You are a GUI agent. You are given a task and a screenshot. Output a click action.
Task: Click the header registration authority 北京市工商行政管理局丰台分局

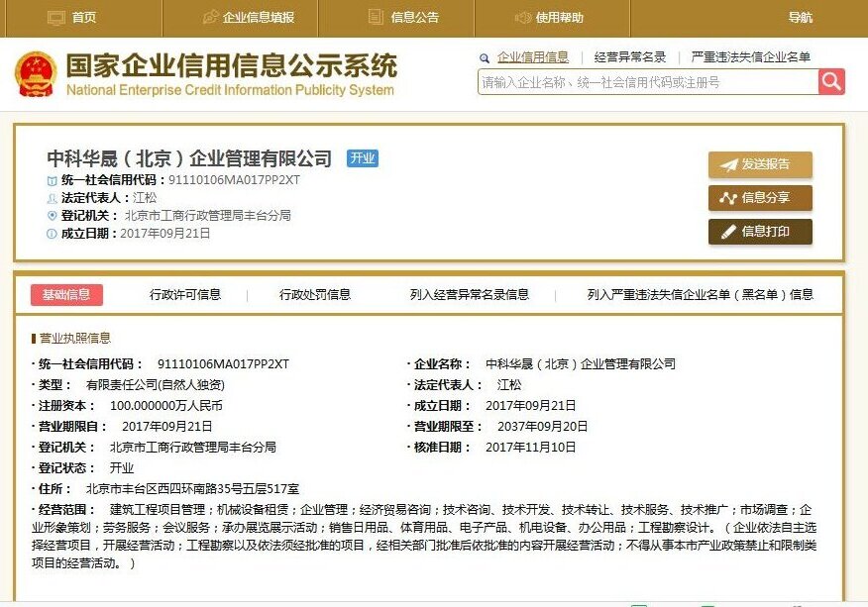[x=208, y=216]
